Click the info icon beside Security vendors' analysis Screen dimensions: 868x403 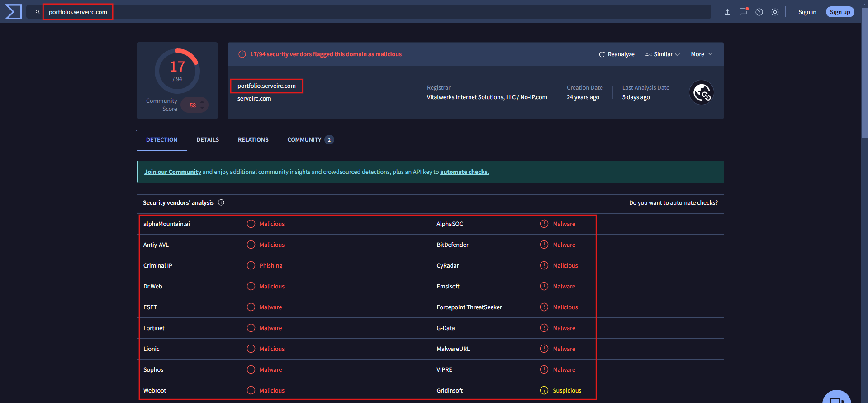click(x=221, y=202)
